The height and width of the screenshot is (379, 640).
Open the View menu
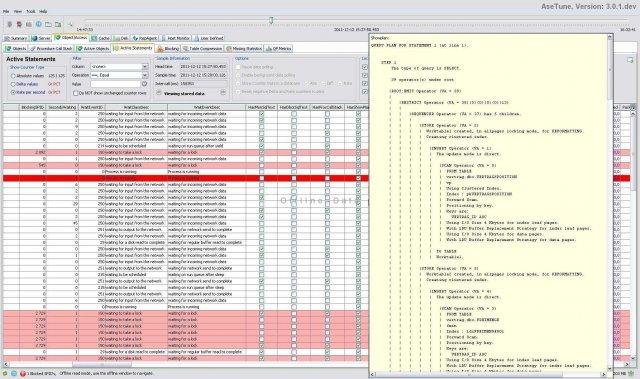click(18, 11)
